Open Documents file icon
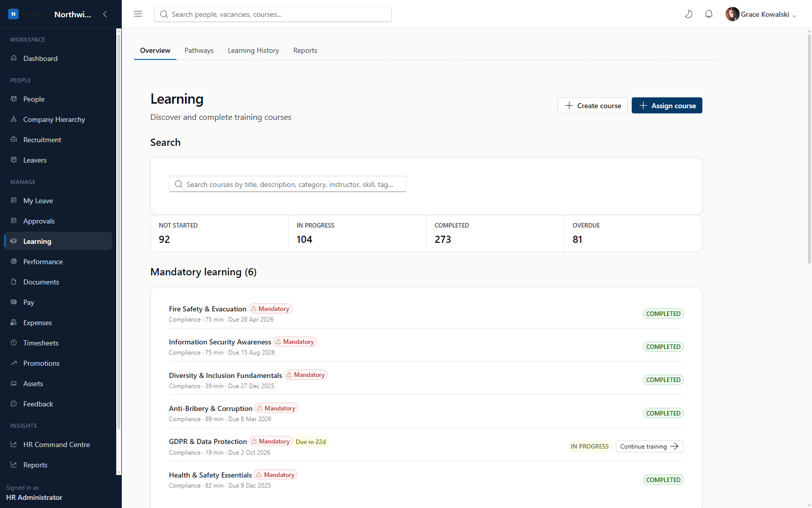The height and width of the screenshot is (508, 812). (14, 282)
